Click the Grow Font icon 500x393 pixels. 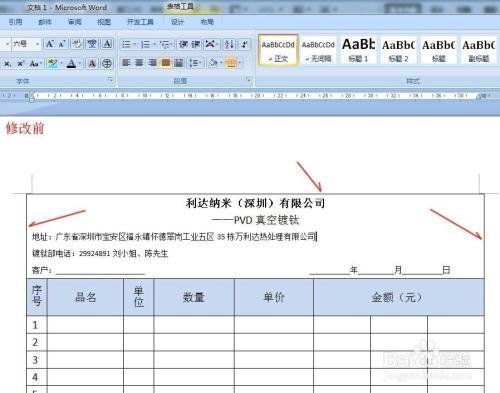tap(50, 44)
